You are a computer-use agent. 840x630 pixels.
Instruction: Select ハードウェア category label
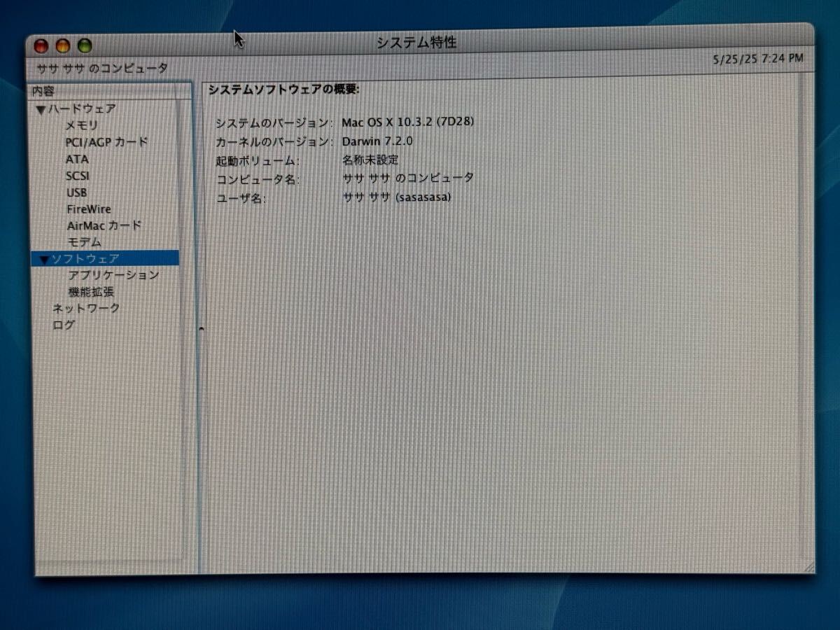pyautogui.click(x=82, y=109)
